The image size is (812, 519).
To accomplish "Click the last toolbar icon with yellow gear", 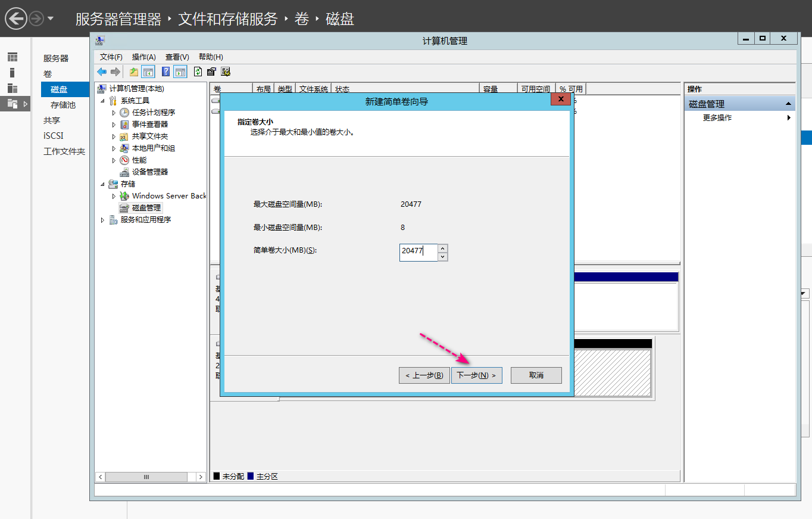I will coord(226,72).
